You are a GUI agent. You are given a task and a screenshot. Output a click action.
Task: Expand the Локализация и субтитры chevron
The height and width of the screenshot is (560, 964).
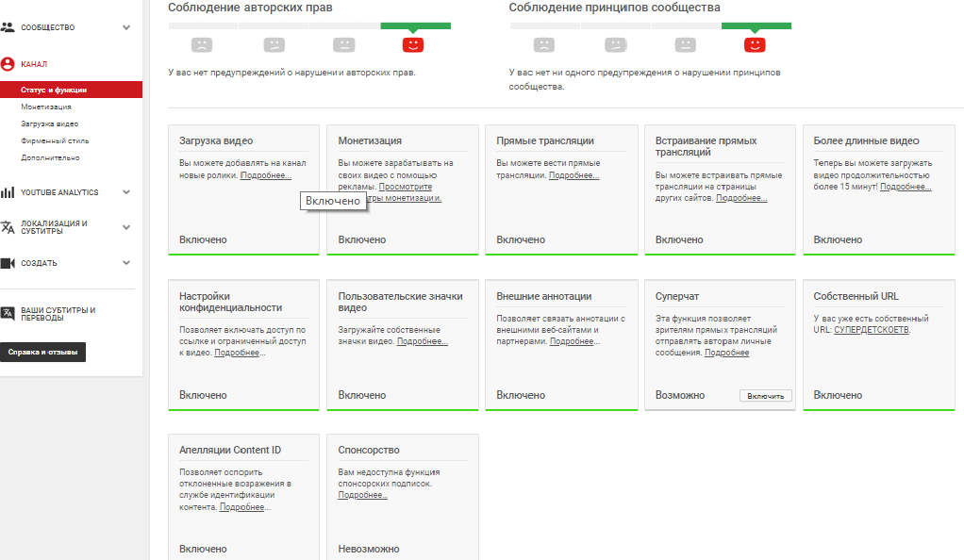(126, 227)
